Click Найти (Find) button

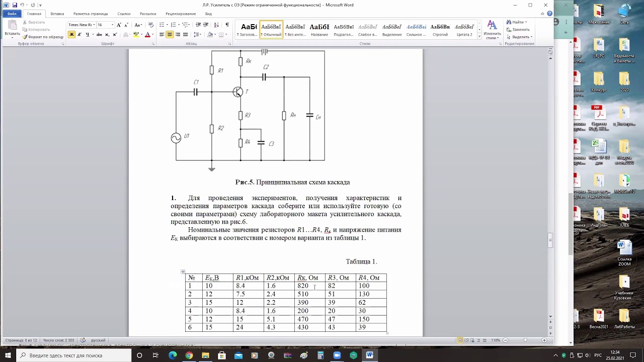[517, 22]
